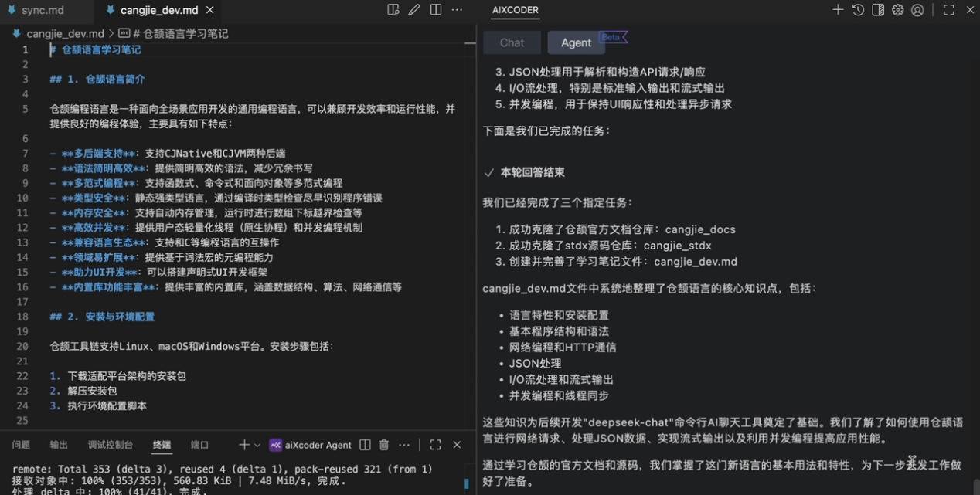
Task: Switch to Chat mode
Action: coord(512,42)
